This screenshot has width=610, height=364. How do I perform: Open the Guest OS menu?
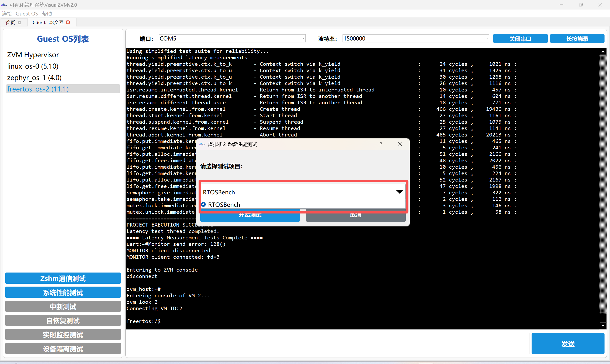pyautogui.click(x=27, y=14)
